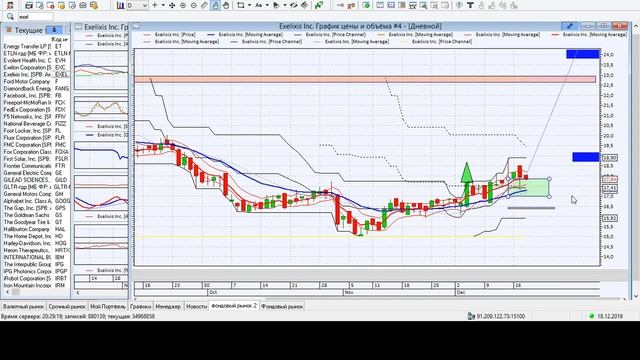This screenshot has height=360, width=640.
Task: Open dropdown arrow next to Aa text tool
Action: [267, 5]
